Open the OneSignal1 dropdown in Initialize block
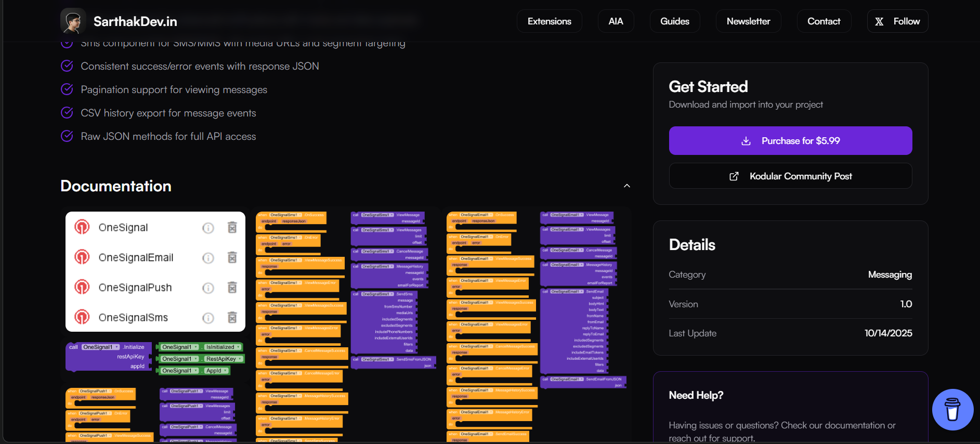Viewport: 980px width, 444px height. point(116,347)
